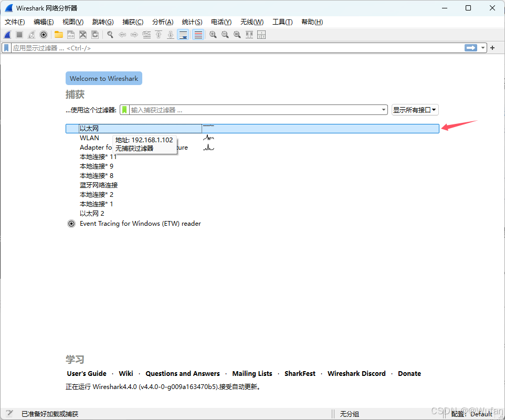Open the ETW reader settings gear icon
The image size is (505, 420).
click(x=71, y=224)
